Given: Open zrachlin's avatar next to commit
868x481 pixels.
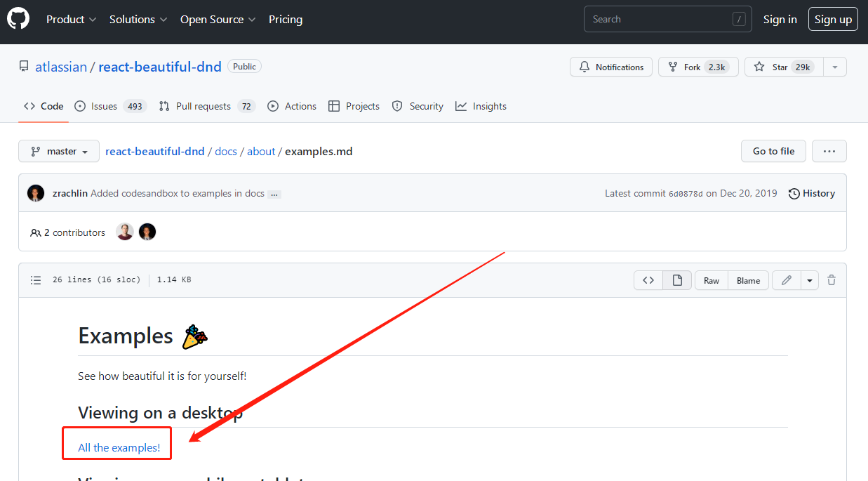Looking at the screenshot, I should (36, 193).
